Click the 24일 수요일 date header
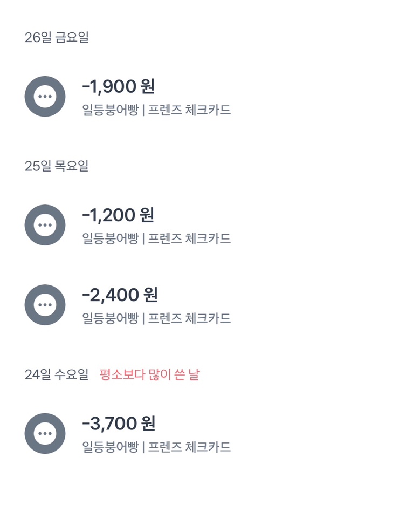This screenshot has width=399, height=532. tap(57, 374)
